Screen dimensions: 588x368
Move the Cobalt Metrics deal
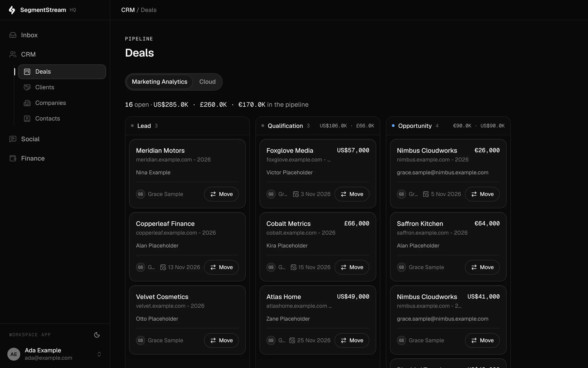(352, 267)
